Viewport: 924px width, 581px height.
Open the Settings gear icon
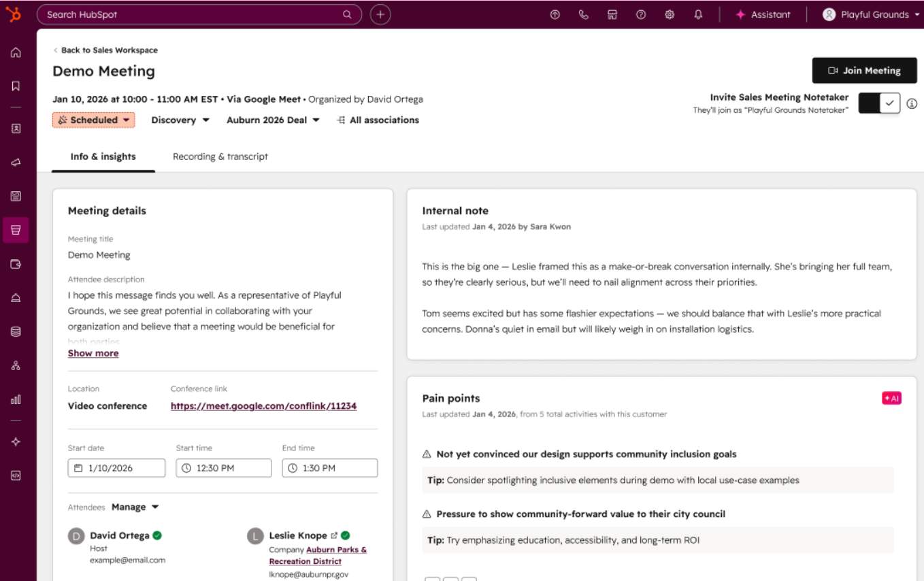669,14
